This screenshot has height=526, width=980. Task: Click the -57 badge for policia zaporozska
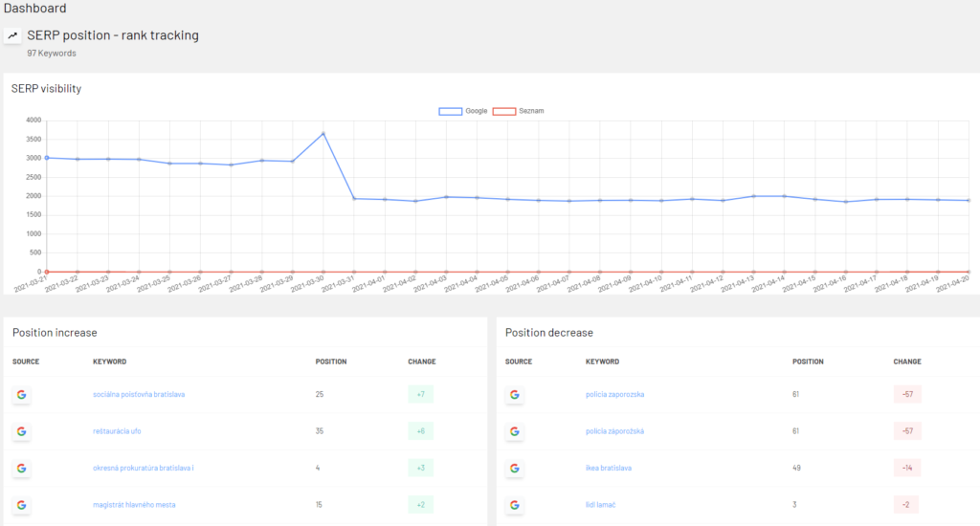907,394
